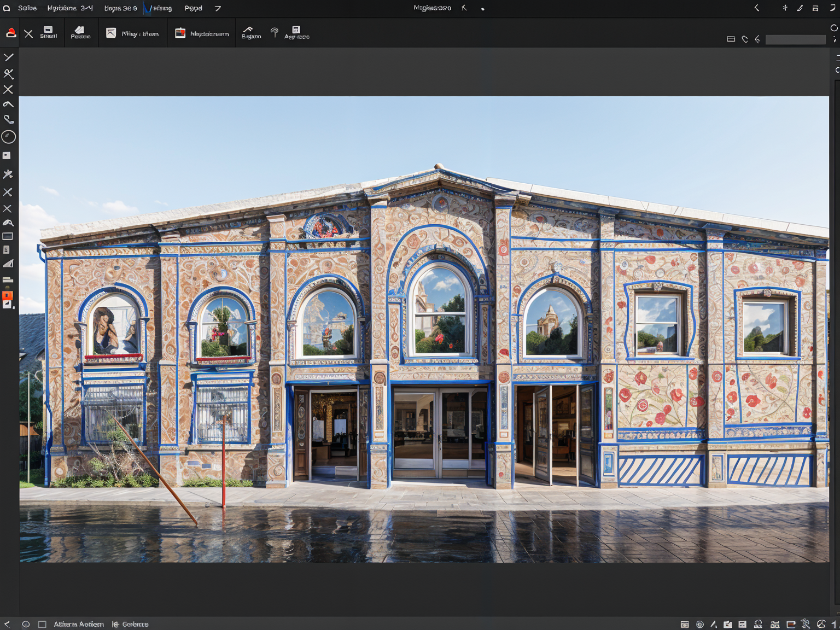Click the grid table icon in status bar
The image size is (840, 630).
684,624
